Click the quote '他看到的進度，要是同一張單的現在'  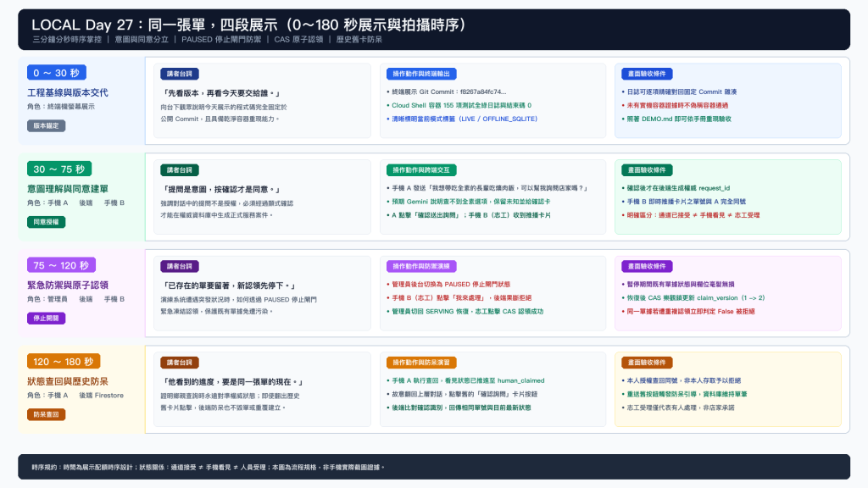pyautogui.click(x=233, y=382)
